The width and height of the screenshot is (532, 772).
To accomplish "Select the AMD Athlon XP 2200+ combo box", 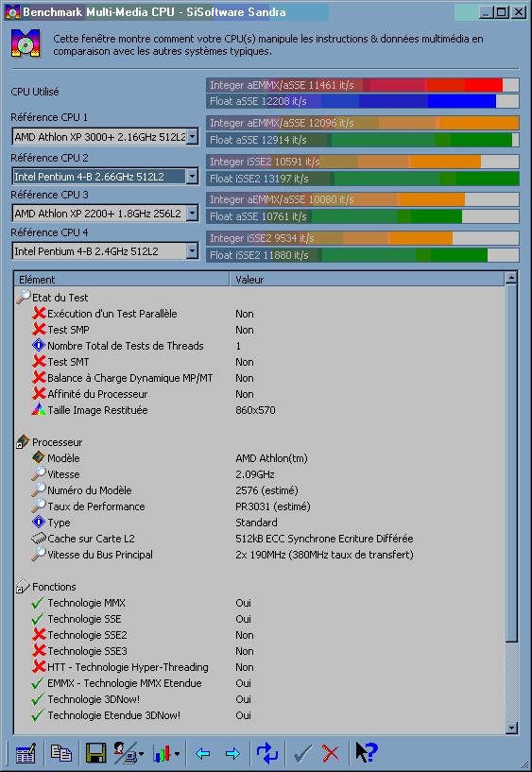I will tap(105, 214).
